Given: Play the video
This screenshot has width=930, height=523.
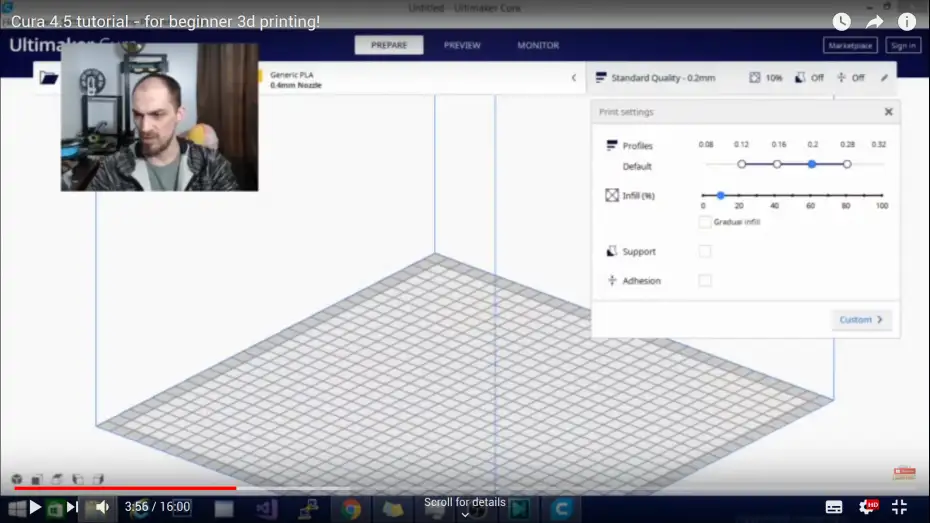Looking at the screenshot, I should (x=35, y=507).
